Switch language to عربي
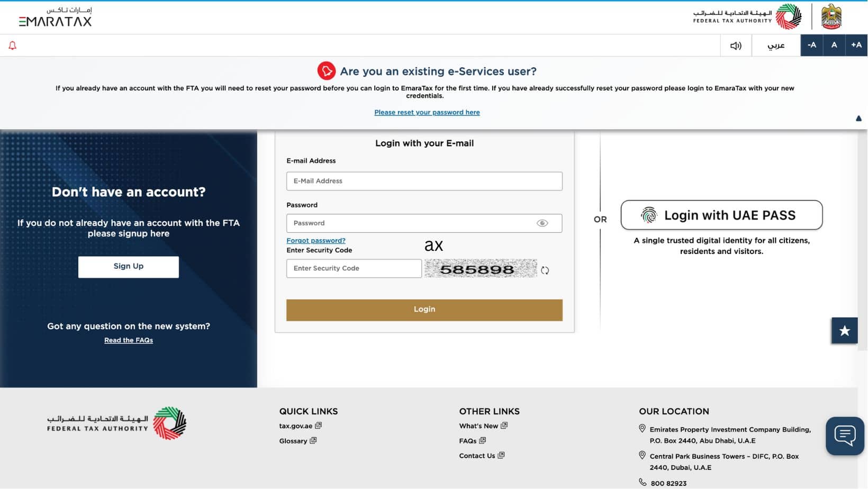This screenshot has height=489, width=868. [776, 46]
